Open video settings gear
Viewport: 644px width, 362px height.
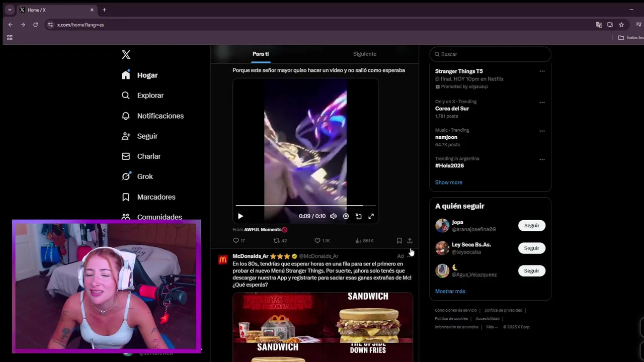(x=346, y=216)
